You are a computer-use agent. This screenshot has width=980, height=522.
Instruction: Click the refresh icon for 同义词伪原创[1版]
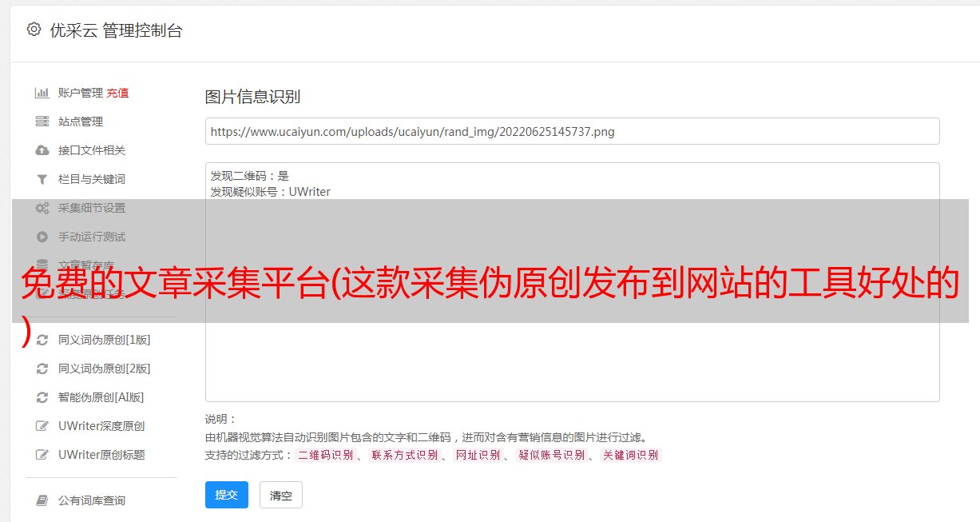pyautogui.click(x=42, y=340)
